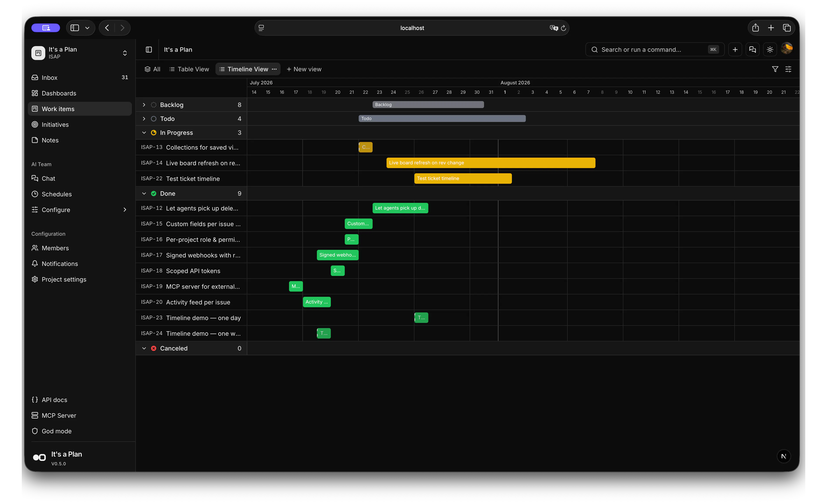Open Project settings
824x504 pixels.
click(80, 279)
